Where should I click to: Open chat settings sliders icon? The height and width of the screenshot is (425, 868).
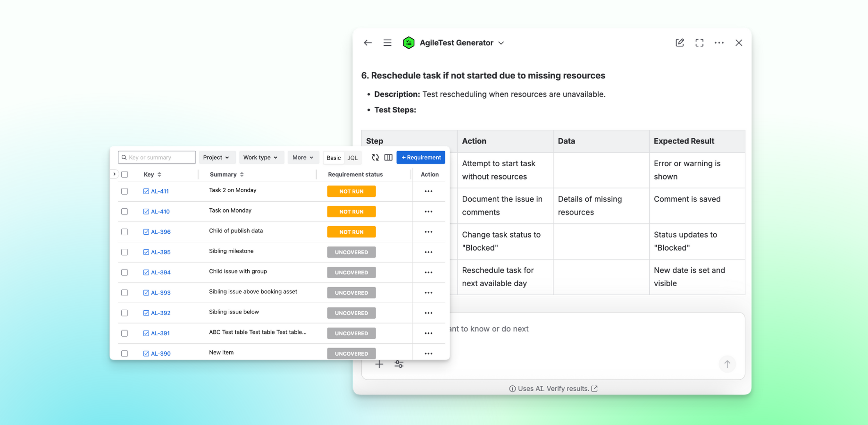(399, 364)
